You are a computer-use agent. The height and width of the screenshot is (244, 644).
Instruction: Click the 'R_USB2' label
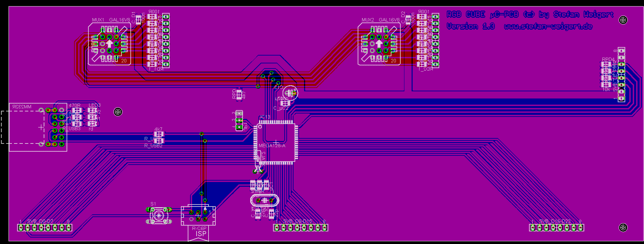[153, 146]
